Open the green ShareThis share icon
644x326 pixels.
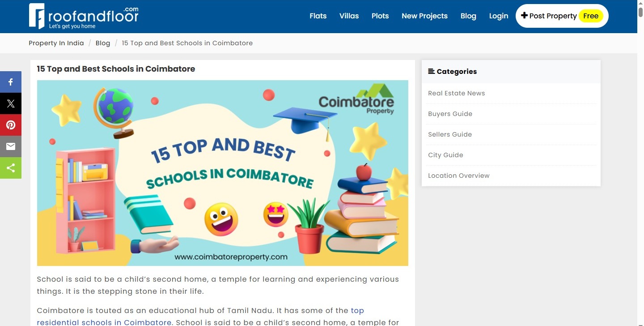(x=11, y=168)
